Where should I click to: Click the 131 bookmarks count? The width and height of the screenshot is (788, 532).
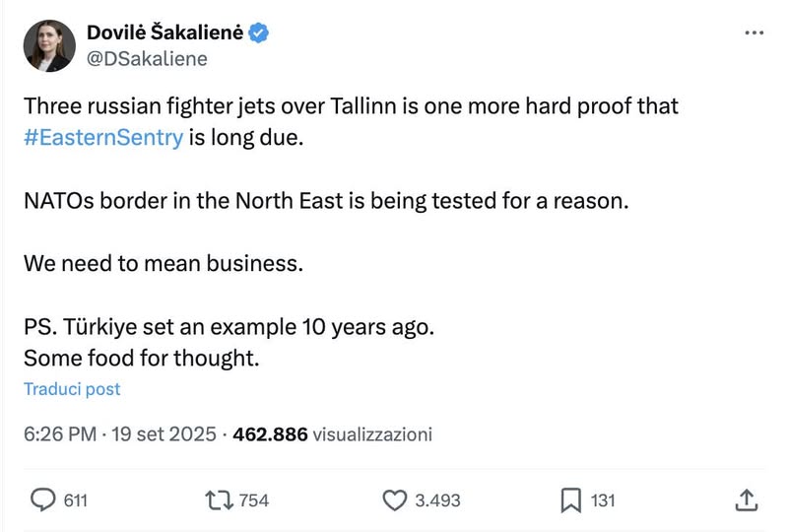click(x=603, y=500)
